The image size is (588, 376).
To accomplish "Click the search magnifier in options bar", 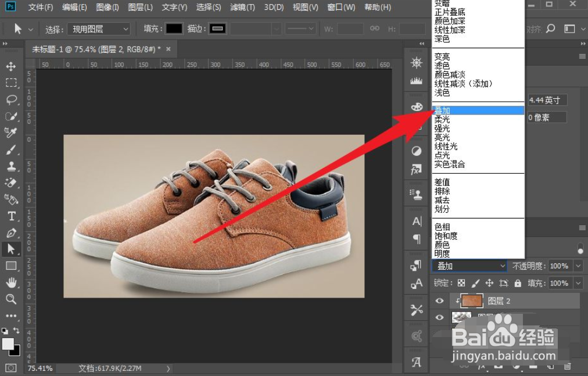I will tap(550, 28).
